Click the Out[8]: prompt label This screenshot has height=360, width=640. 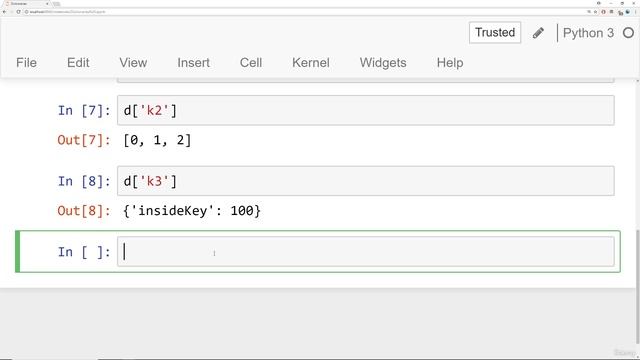pyautogui.click(x=84, y=211)
